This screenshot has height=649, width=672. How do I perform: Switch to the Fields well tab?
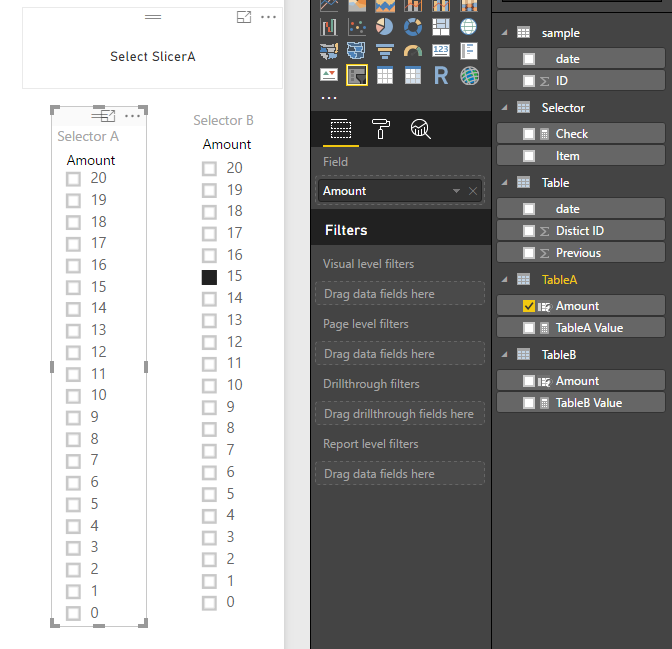point(341,129)
